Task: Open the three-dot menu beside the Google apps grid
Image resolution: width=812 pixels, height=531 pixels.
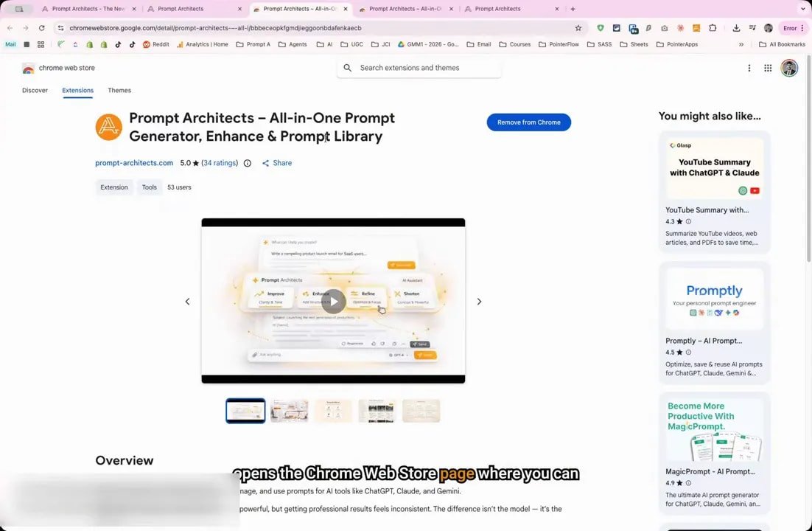Action: click(749, 68)
